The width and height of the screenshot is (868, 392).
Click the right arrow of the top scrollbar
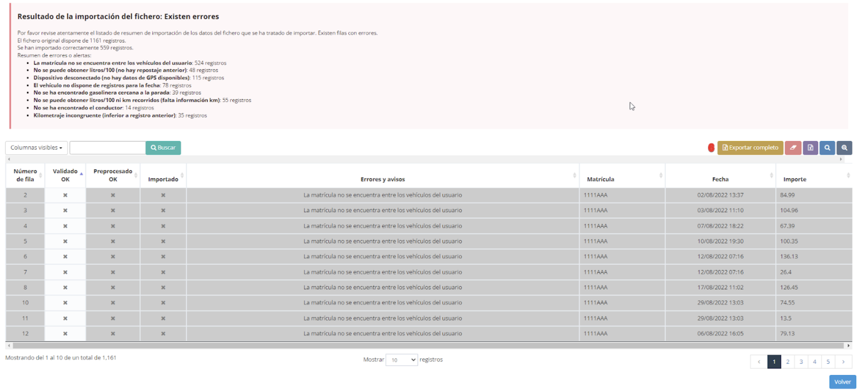tap(841, 159)
